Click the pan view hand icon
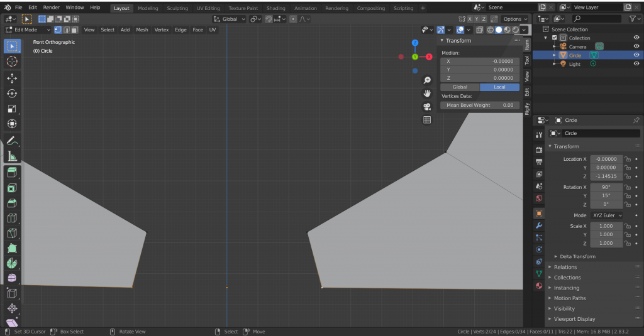644x336 pixels. 427,94
